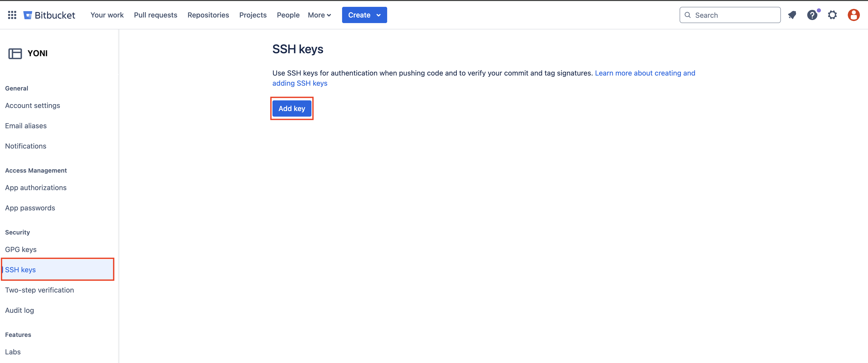
Task: Open Account settings in the sidebar
Action: point(32,105)
